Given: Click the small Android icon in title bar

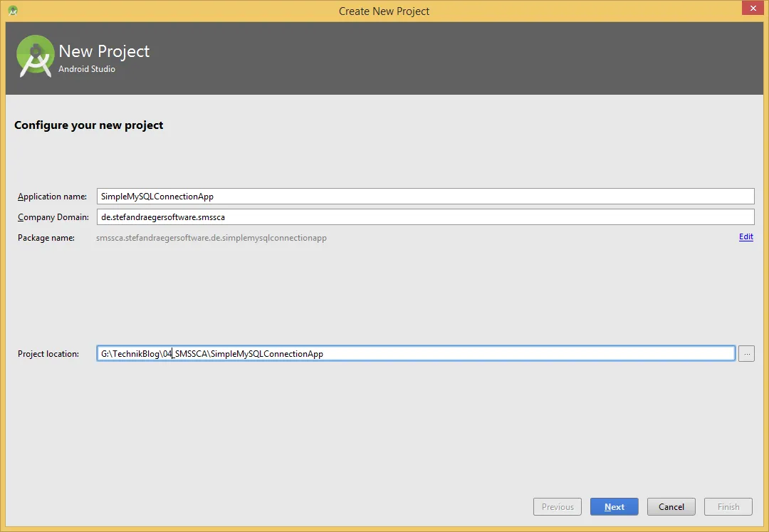Looking at the screenshot, I should point(13,11).
